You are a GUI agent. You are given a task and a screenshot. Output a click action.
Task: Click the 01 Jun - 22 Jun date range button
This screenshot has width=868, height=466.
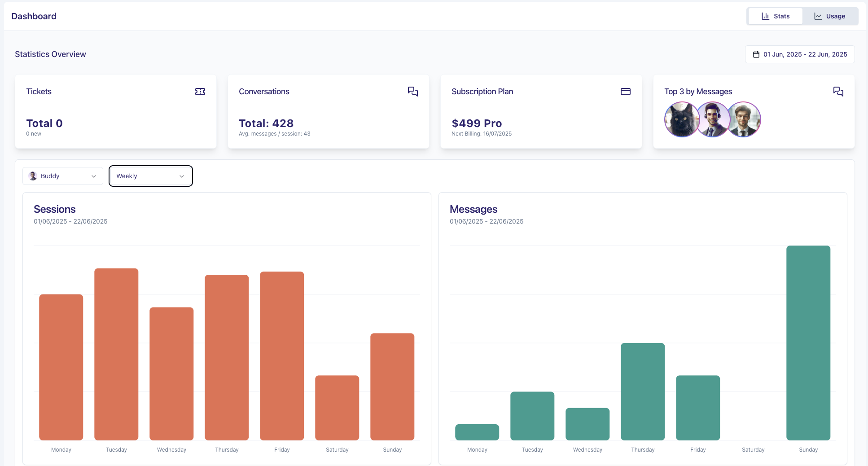(800, 54)
